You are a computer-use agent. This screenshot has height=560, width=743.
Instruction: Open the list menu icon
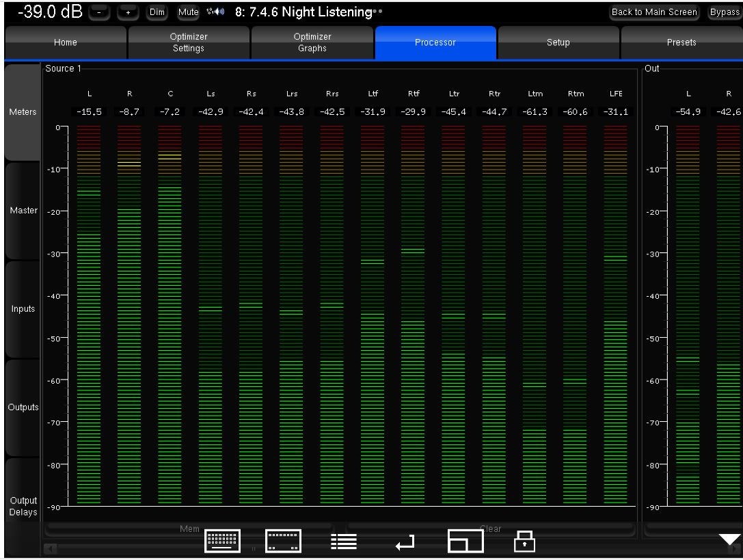pyautogui.click(x=342, y=542)
